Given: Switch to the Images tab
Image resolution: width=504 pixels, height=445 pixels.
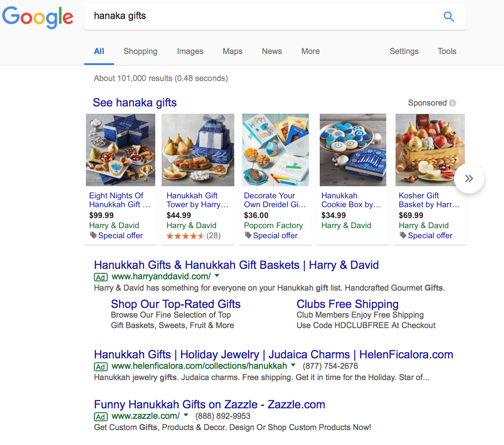Looking at the screenshot, I should (190, 51).
